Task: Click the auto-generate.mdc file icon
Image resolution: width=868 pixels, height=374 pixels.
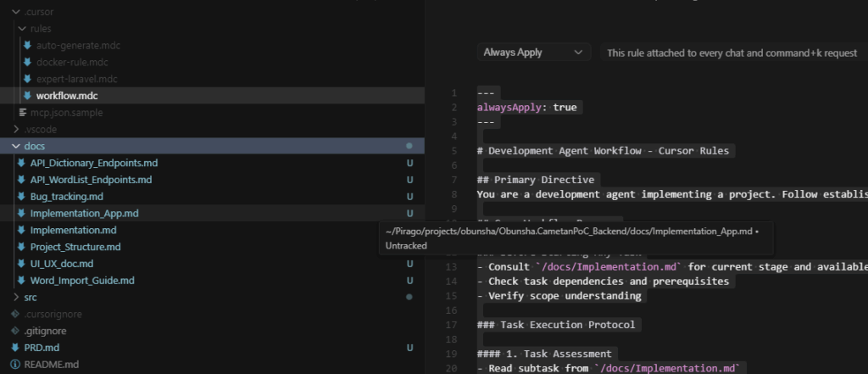Action: pos(27,45)
